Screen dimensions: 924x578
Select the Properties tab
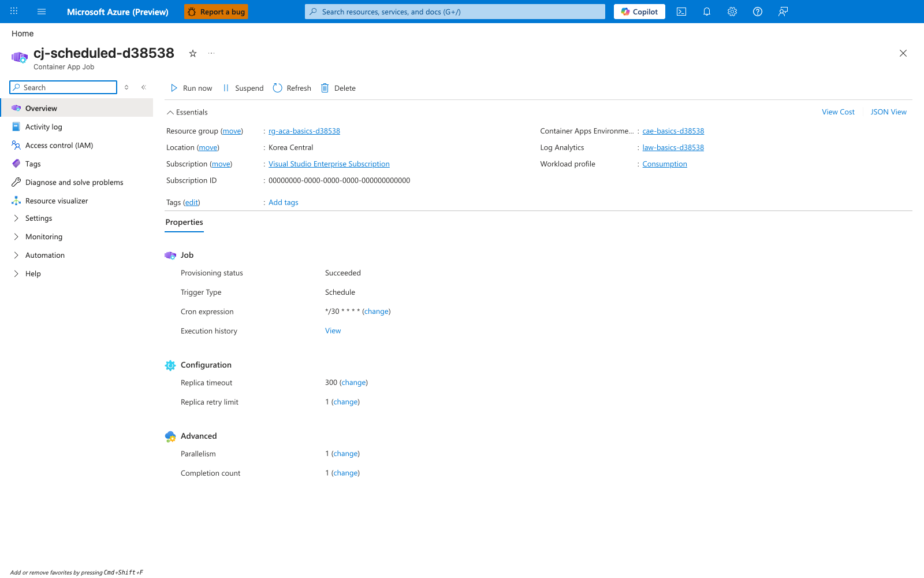point(184,223)
